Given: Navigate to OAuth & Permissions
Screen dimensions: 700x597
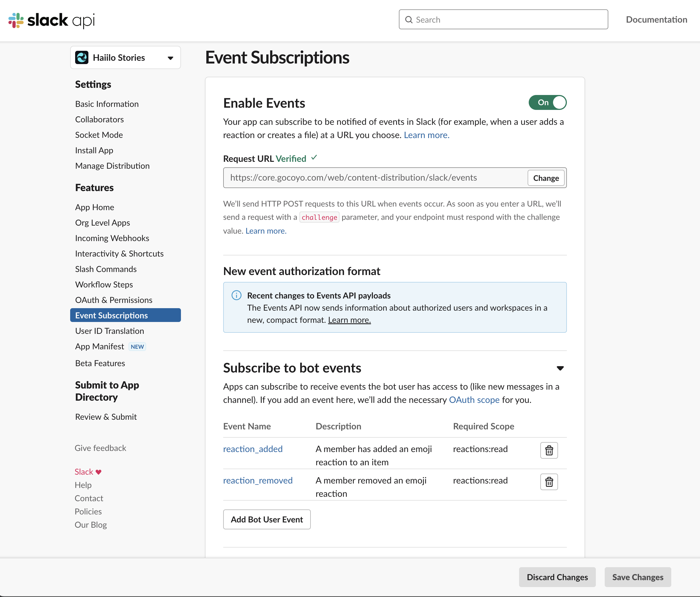Looking at the screenshot, I should tap(114, 300).
